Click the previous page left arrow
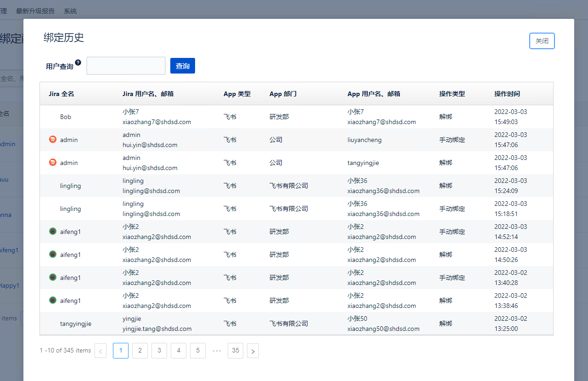Image resolution: width=588 pixels, height=381 pixels. (101, 351)
